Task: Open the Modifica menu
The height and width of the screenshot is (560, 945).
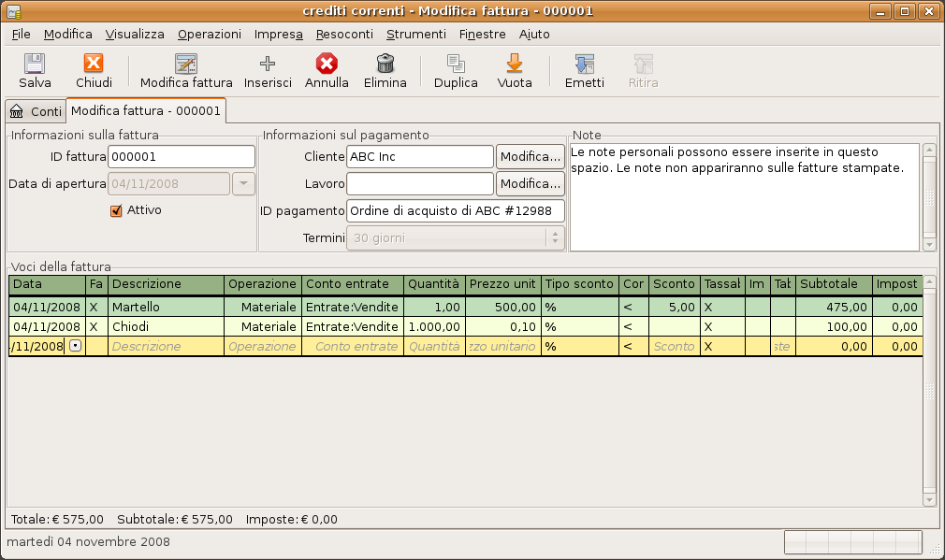Action: [x=67, y=35]
